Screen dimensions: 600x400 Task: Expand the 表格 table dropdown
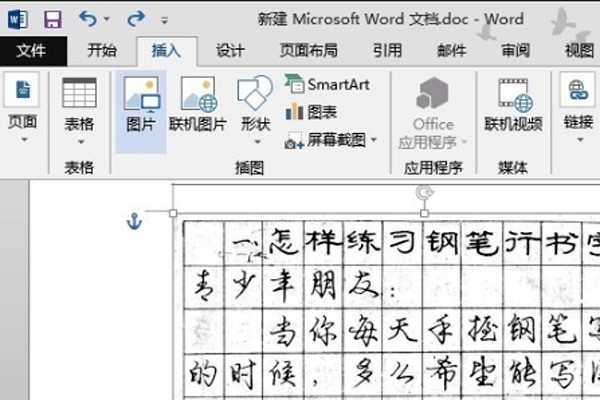click(x=79, y=141)
